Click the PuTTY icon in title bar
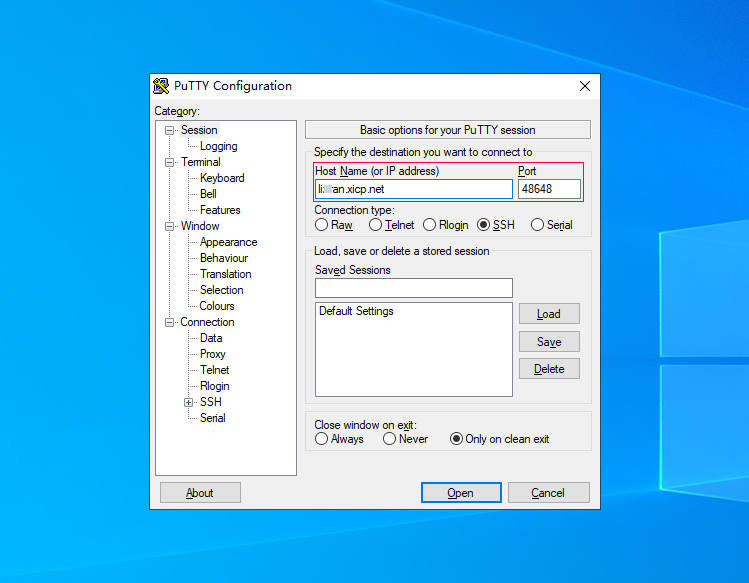This screenshot has height=583, width=749. 161,86
